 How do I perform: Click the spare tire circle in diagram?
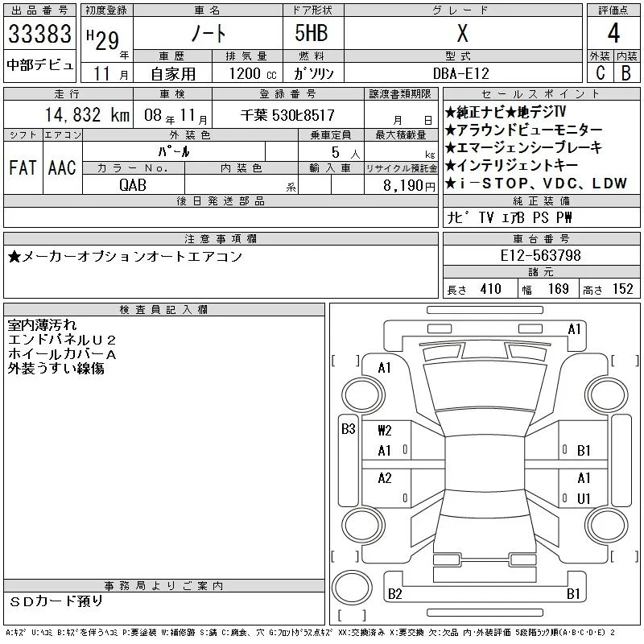[352, 588]
